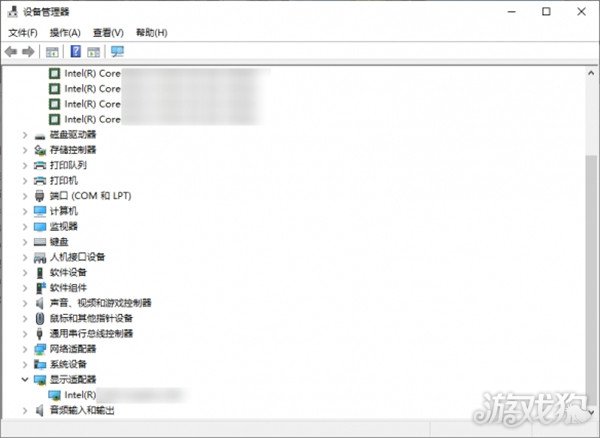Expand the 音频输入和输出 node
This screenshot has height=438, width=600.
coord(25,411)
